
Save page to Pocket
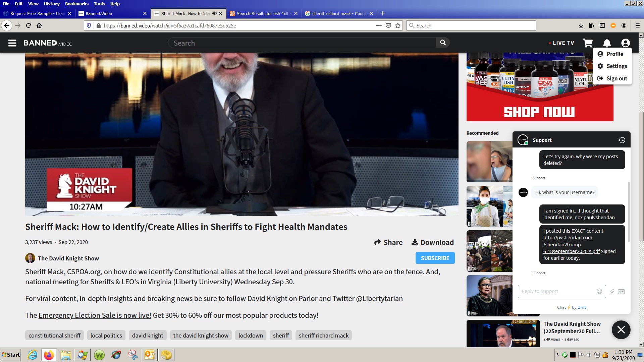coord(388,25)
